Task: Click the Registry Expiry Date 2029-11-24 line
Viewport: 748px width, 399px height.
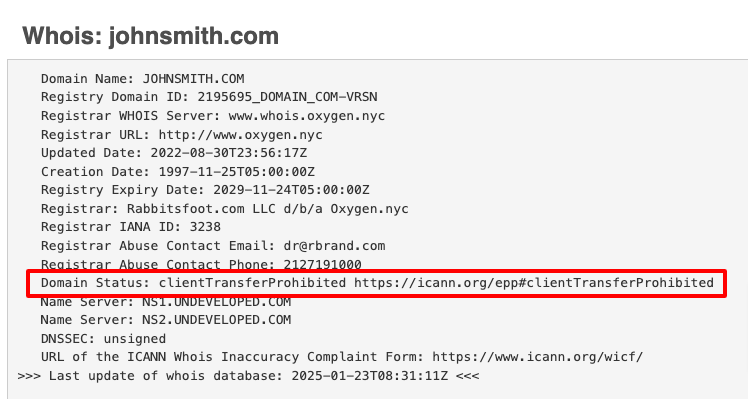Action: click(x=205, y=190)
